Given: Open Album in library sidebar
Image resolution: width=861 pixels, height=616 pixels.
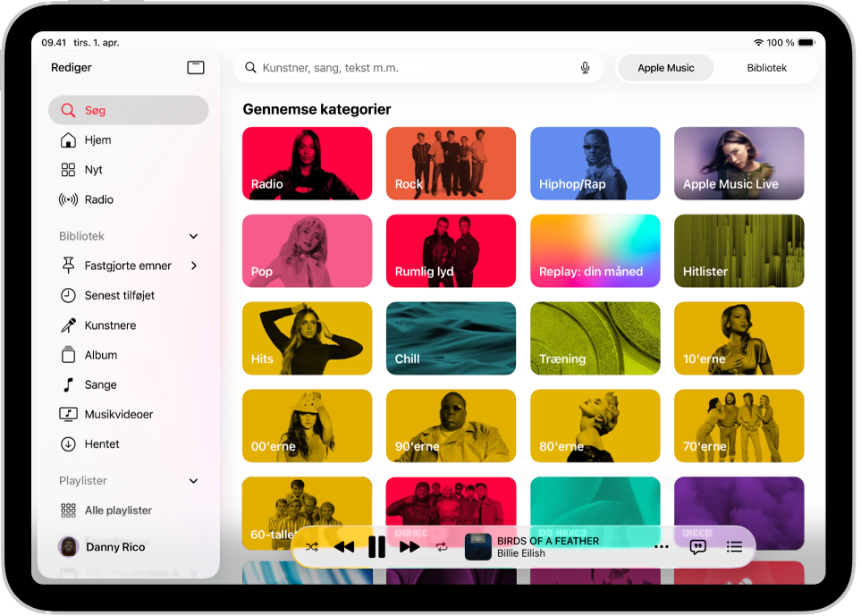Looking at the screenshot, I should (x=128, y=355).
